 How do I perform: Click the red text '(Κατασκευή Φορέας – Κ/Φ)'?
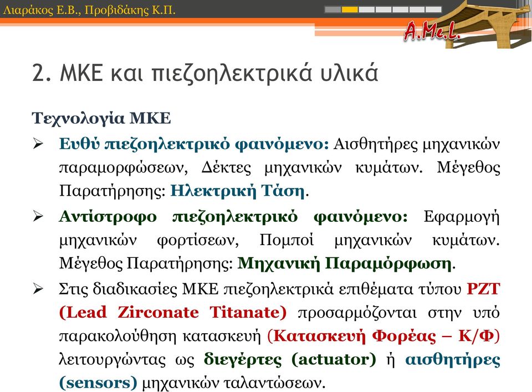tap(383, 336)
